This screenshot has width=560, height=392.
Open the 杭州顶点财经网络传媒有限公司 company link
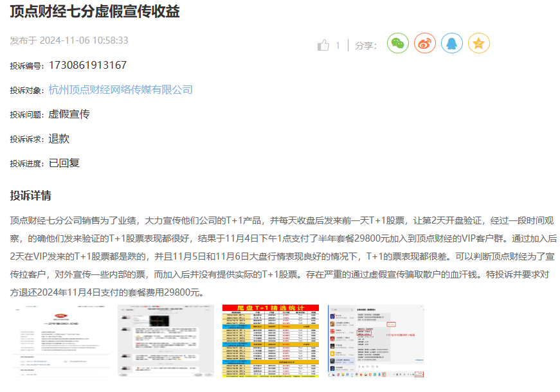pyautogui.click(x=121, y=89)
